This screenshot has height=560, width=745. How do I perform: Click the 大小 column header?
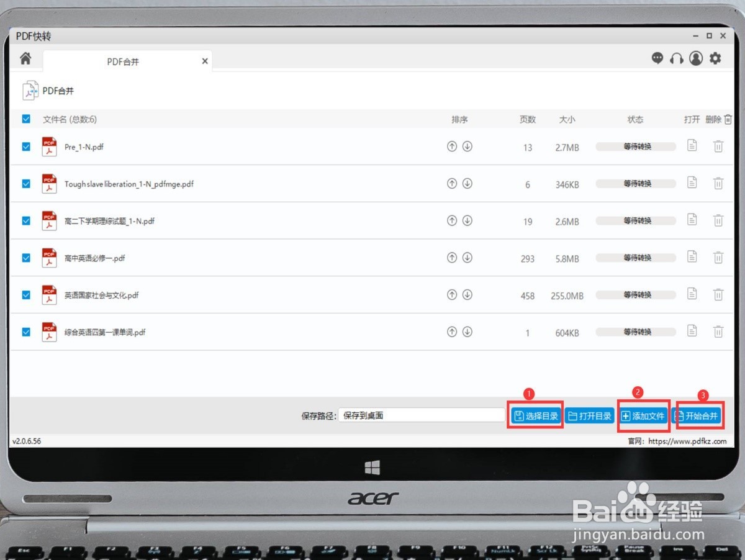click(567, 120)
